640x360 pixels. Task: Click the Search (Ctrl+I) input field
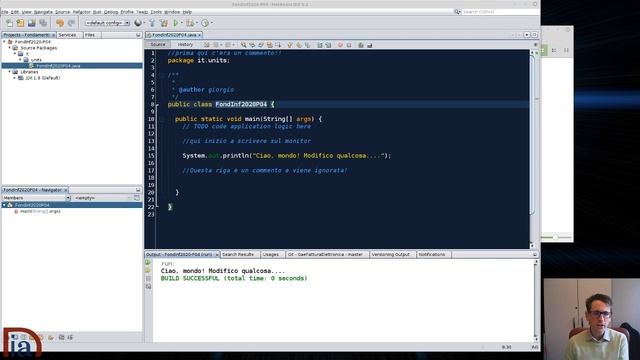tap(499, 12)
